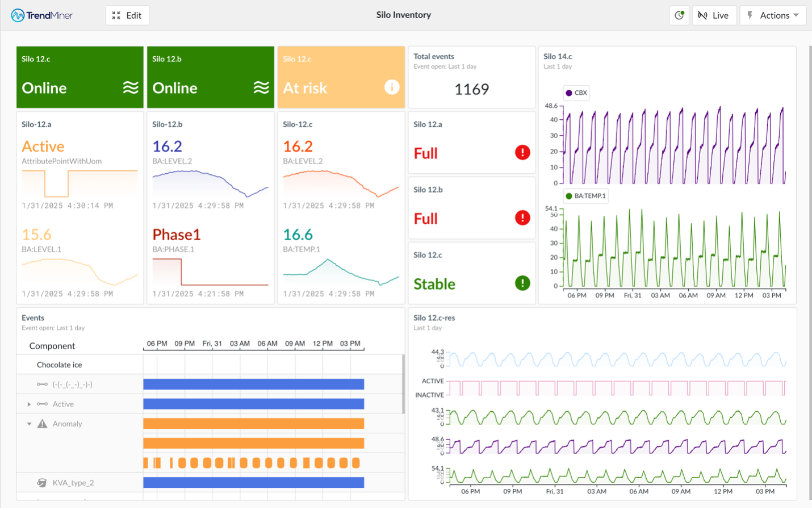Click the red alert icon beside Silo 12.b Full
This screenshot has height=510, width=812.
click(522, 218)
